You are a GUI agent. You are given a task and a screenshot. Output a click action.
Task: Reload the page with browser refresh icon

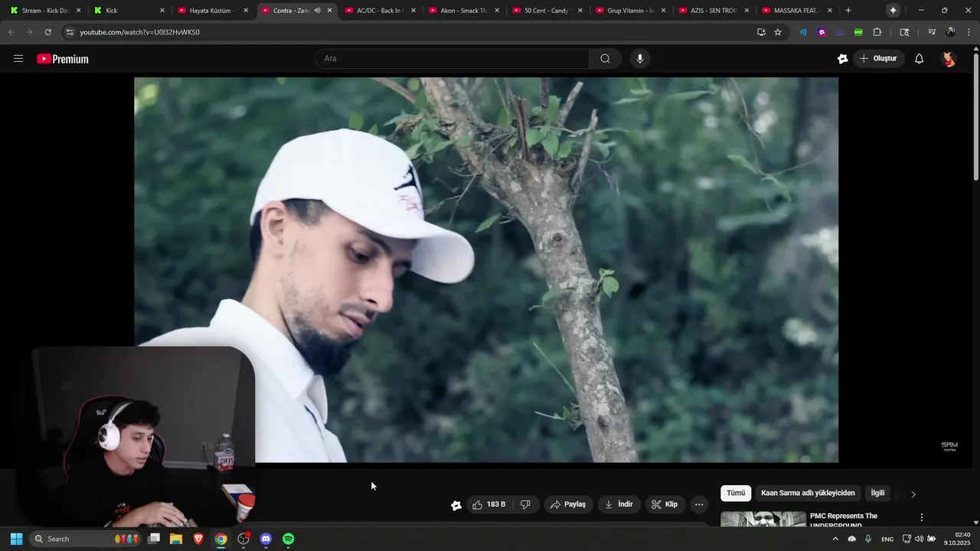coord(47,32)
